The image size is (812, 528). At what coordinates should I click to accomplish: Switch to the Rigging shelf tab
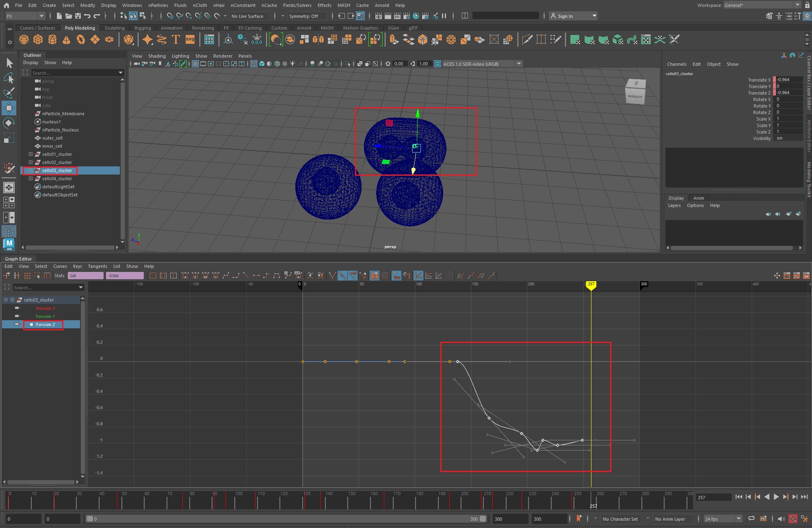142,28
